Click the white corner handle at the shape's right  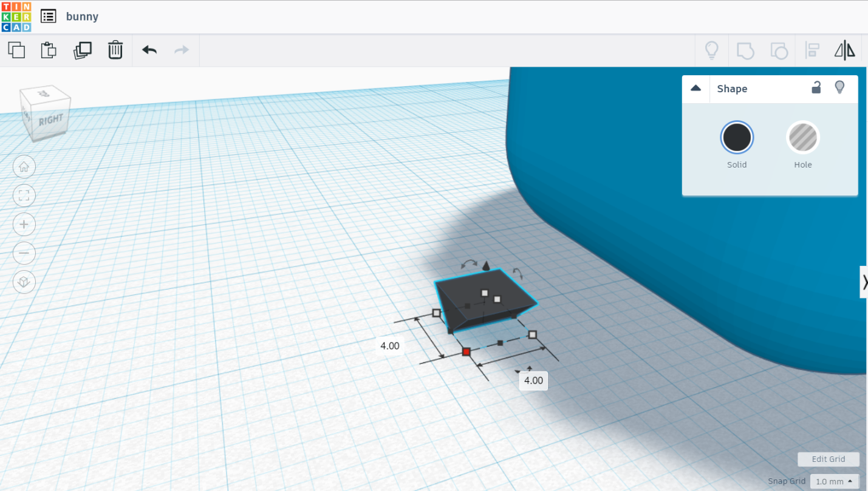(533, 334)
